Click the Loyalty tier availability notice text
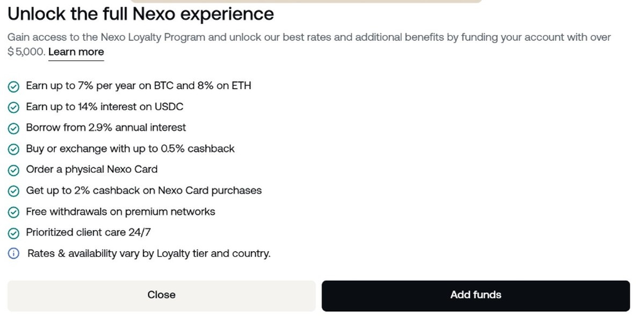 148,253
